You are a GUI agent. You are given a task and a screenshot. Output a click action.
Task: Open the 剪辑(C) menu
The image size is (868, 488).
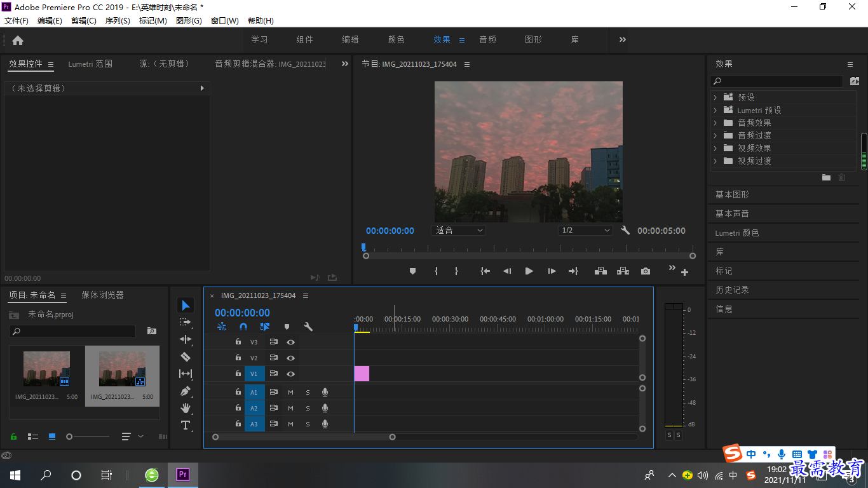[x=84, y=21]
